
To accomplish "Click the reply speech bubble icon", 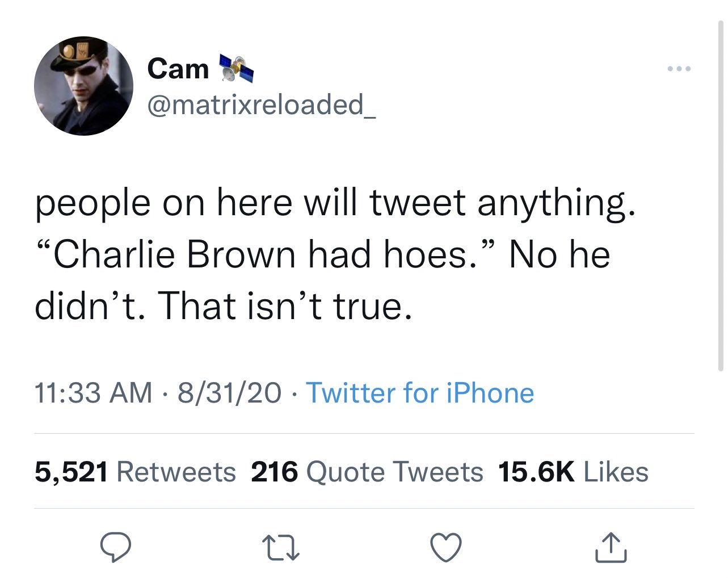I will click(x=116, y=547).
